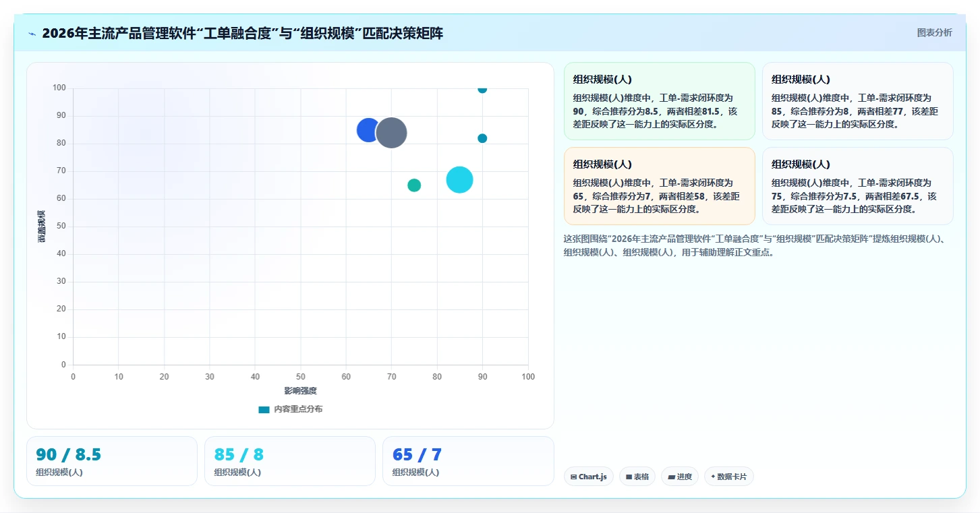This screenshot has width=980, height=513.
Task: Click the 组织规模(人) label under 65 / 7
Action: pyautogui.click(x=415, y=473)
